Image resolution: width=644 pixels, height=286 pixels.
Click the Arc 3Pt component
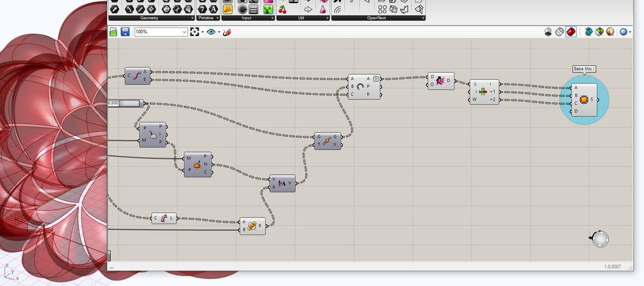pyautogui.click(x=364, y=86)
